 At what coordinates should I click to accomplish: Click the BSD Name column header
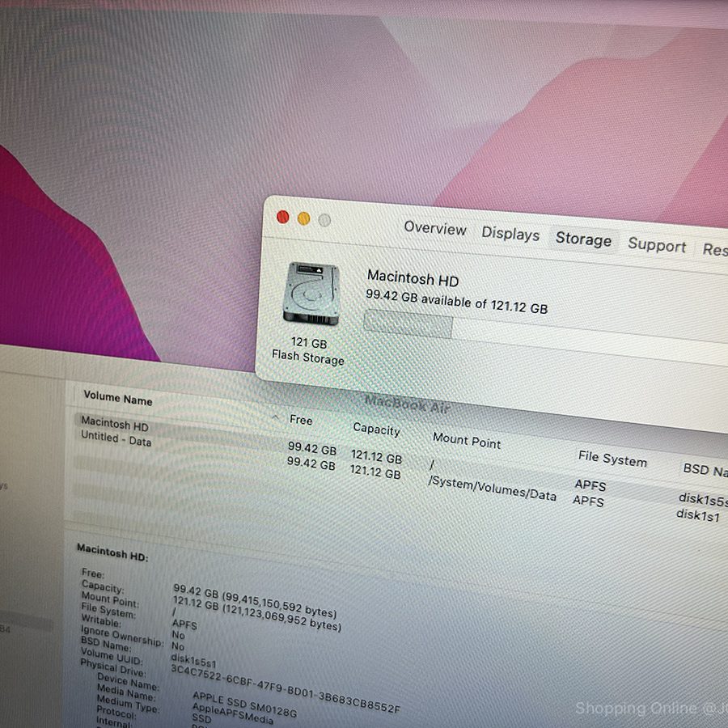(x=705, y=470)
